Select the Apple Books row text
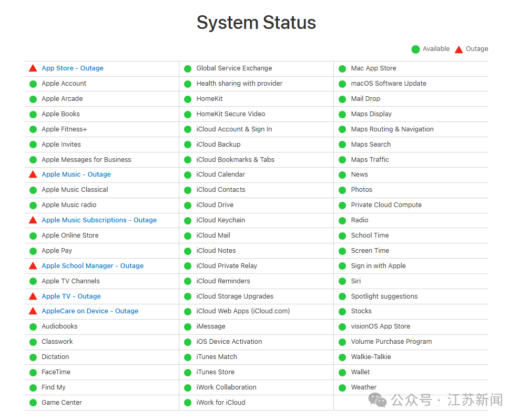Screen dimensions: 519x420 60,114
